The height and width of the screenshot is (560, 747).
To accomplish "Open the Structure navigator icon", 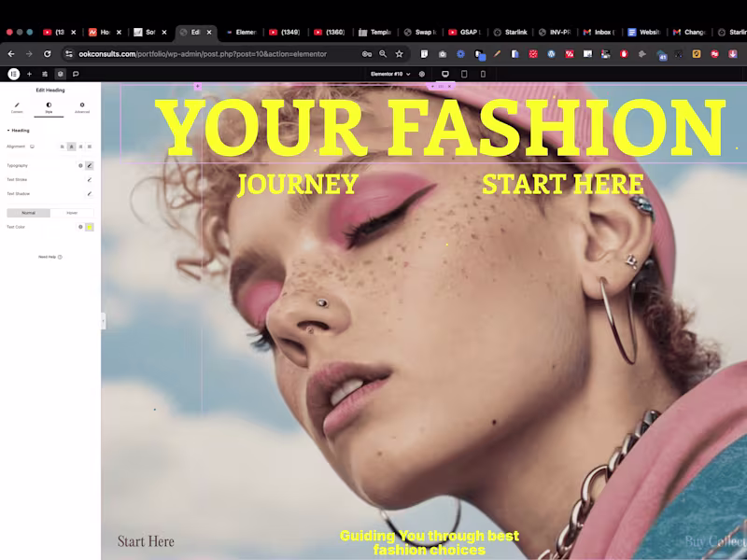I will 45,74.
